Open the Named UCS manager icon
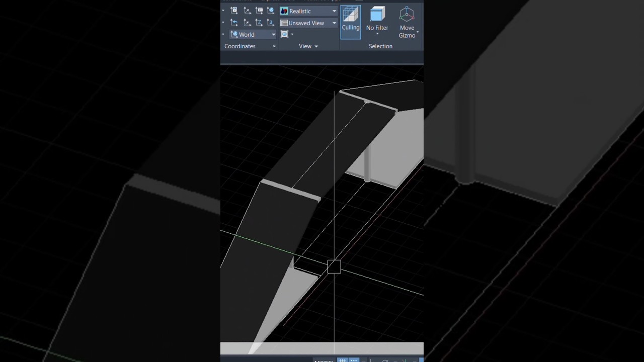Image resolution: width=644 pixels, height=362 pixels. pos(259,11)
